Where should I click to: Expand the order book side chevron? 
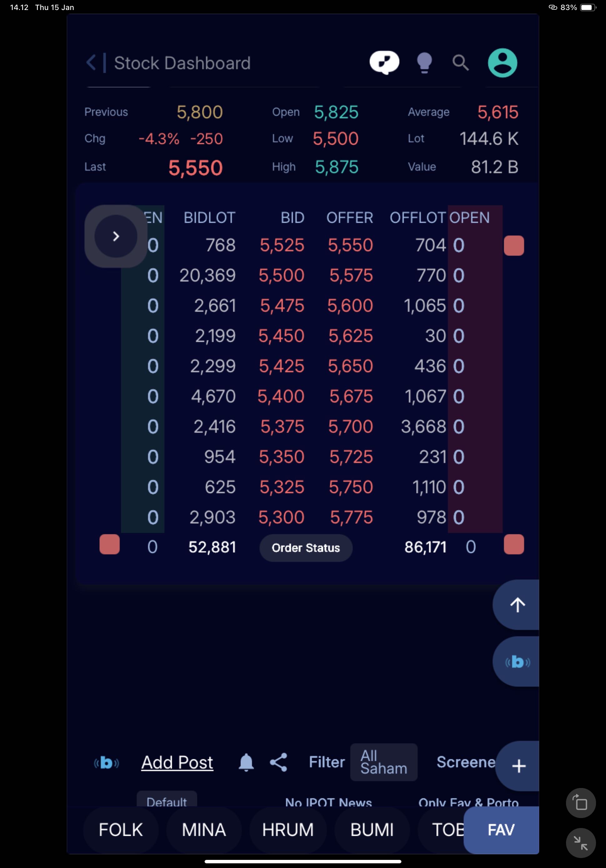tap(116, 236)
